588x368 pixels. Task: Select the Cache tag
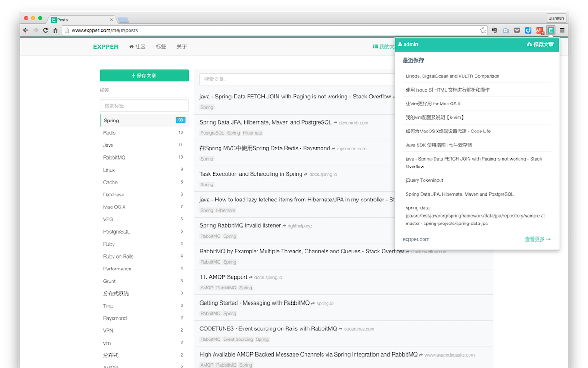[144, 182]
